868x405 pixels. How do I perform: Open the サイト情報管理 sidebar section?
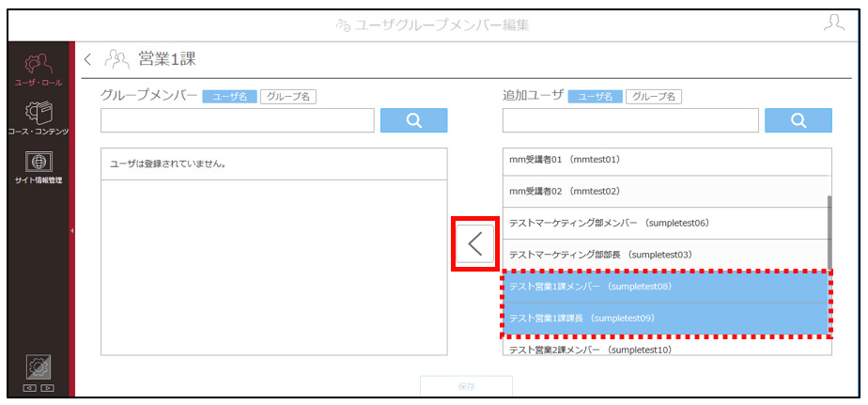39,167
